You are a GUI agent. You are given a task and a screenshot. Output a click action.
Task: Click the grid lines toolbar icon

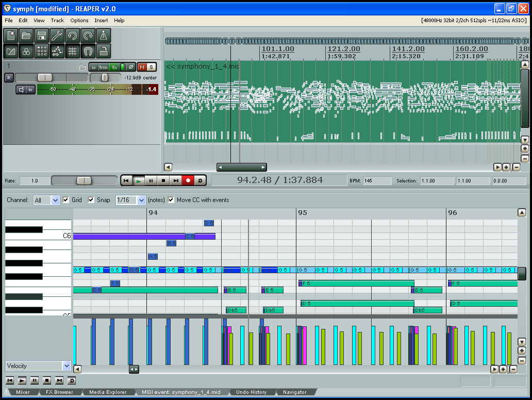[x=72, y=51]
